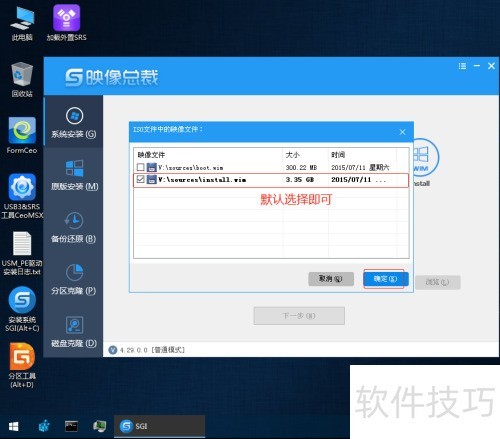Minimize the 映像总裁 window
500x439 pixels.
pos(477,66)
